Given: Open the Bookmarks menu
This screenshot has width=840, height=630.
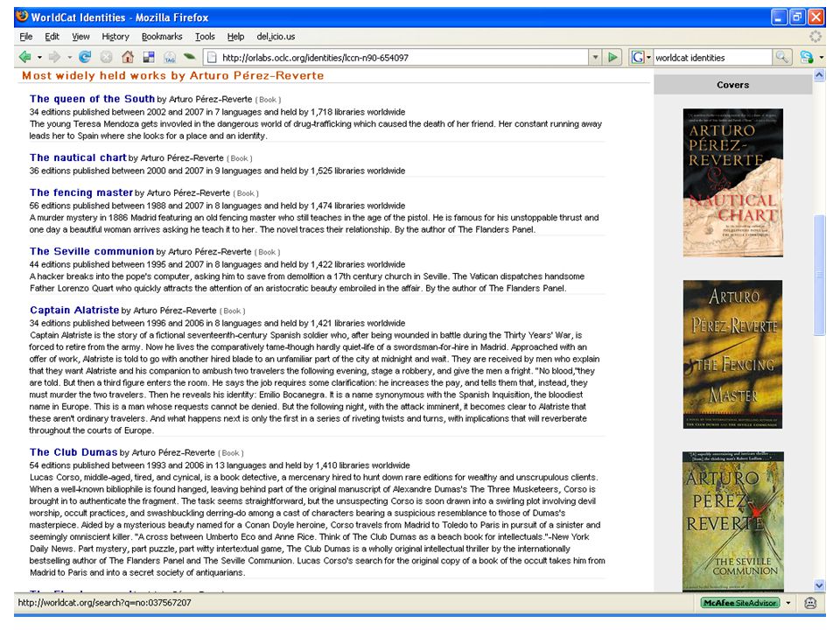Looking at the screenshot, I should coord(162,37).
